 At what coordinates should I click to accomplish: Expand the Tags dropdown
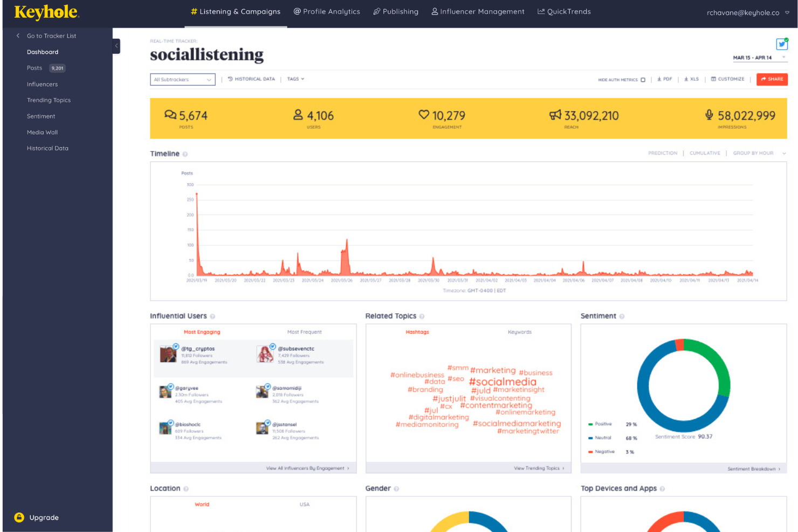295,79
